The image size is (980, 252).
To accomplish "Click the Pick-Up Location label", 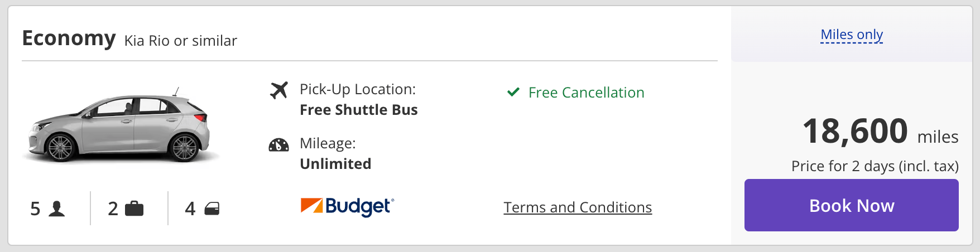I will coord(357,89).
